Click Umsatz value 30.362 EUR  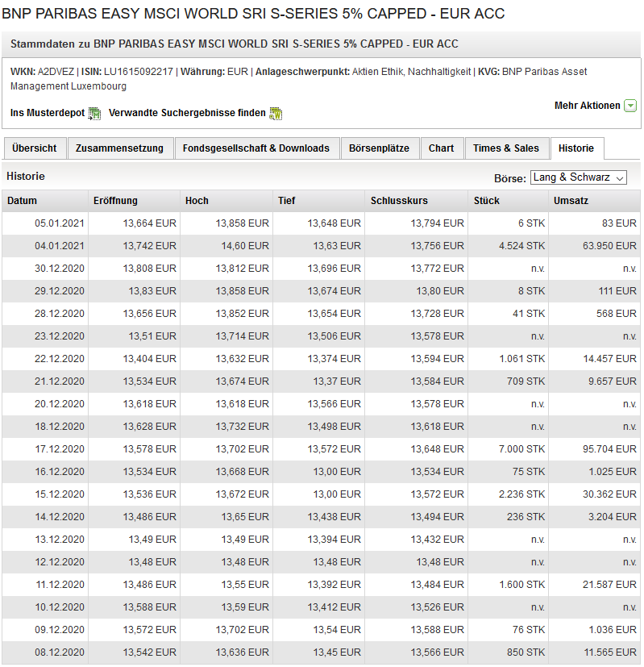609,494
